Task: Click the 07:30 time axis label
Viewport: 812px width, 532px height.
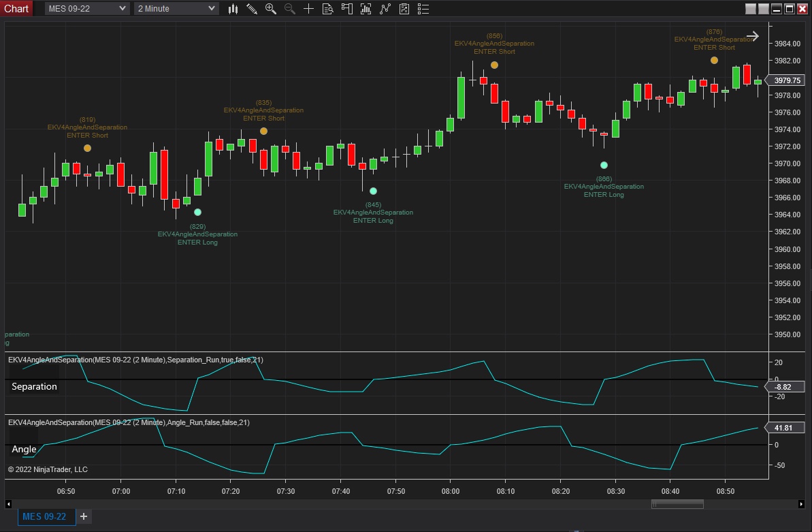Action: coord(286,491)
